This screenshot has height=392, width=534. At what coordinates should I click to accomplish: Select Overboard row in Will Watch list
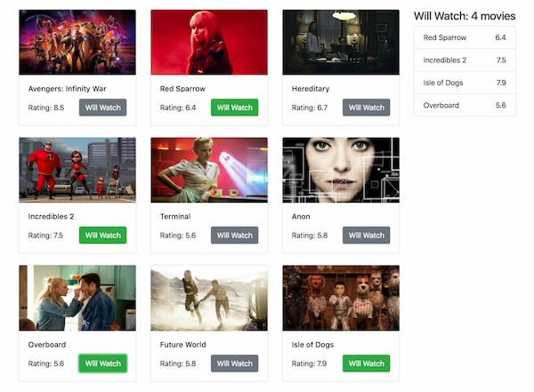coord(465,105)
